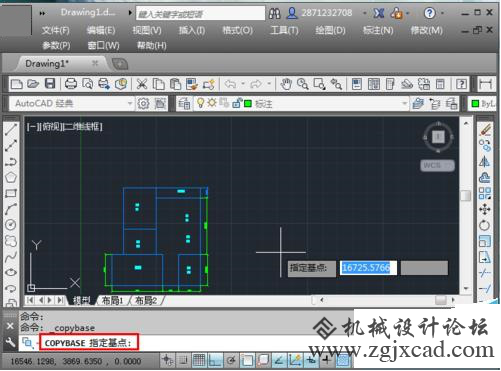The height and width of the screenshot is (371, 501).
Task: Open Layer Properties Manager icon
Action: point(184,104)
